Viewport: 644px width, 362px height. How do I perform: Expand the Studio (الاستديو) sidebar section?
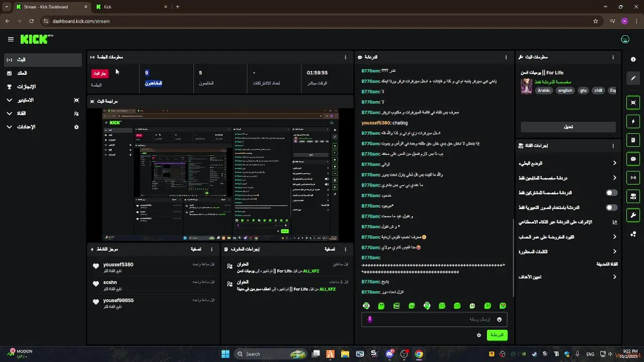pyautogui.click(x=43, y=100)
